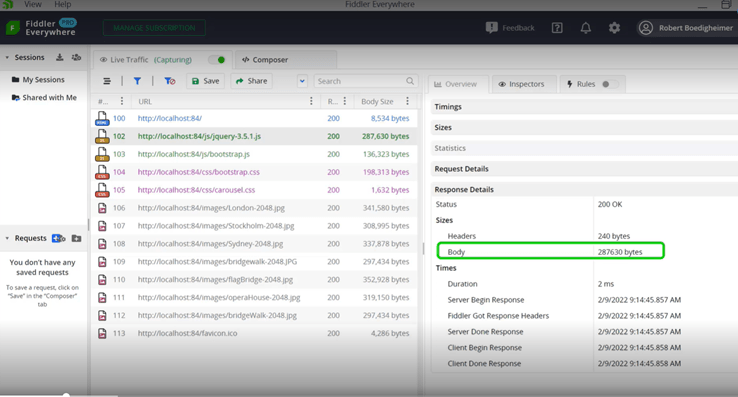Viewport: 738px width, 397px height.
Task: Open the View menu
Action: coord(32,4)
